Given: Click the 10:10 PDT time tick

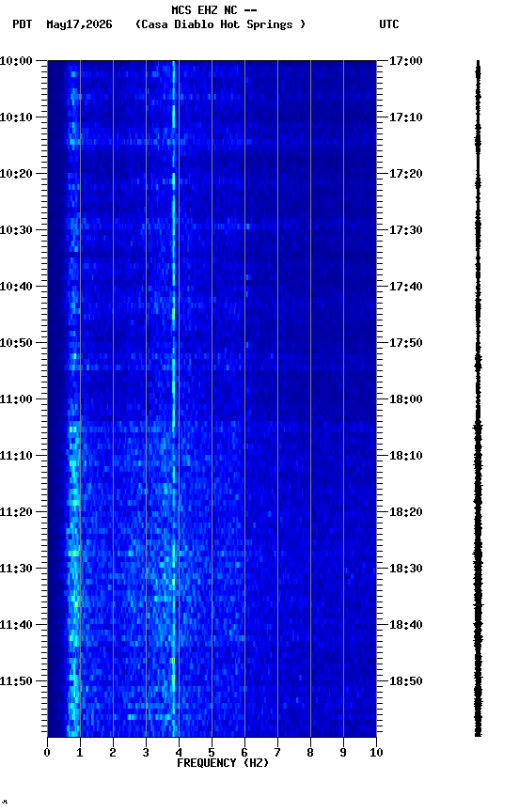Looking at the screenshot, I should (16, 117).
